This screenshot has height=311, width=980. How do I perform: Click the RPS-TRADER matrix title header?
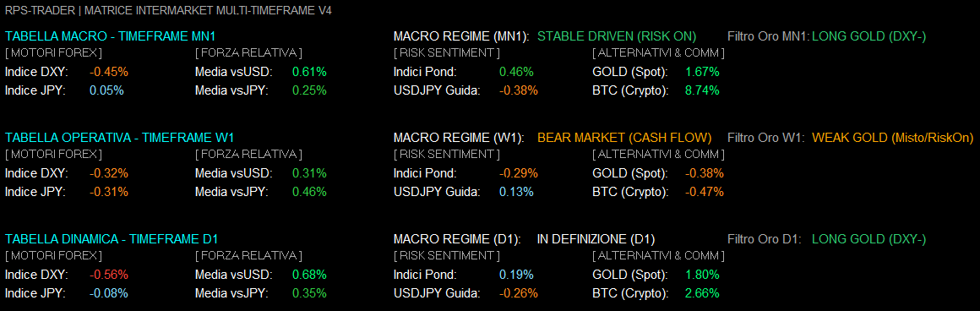[x=169, y=11]
